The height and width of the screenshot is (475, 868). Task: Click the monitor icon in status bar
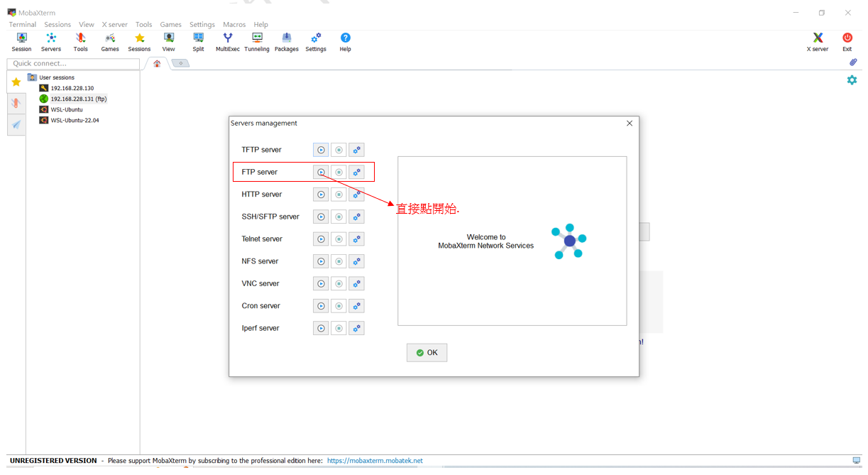tap(857, 460)
